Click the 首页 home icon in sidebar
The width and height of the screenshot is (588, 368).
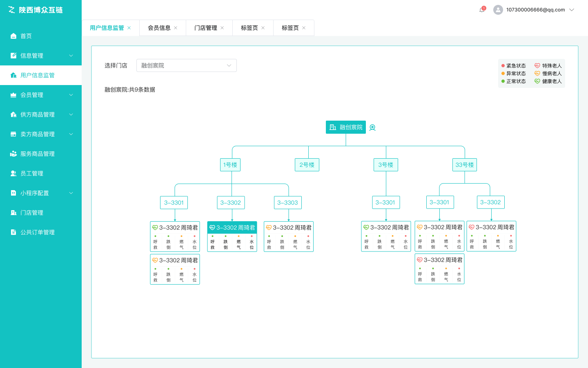click(x=13, y=36)
